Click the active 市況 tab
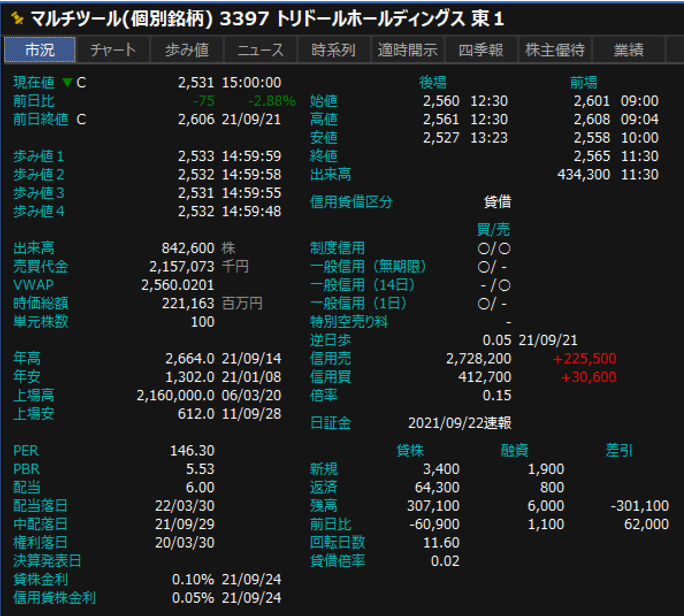684x616 pixels. [40, 49]
